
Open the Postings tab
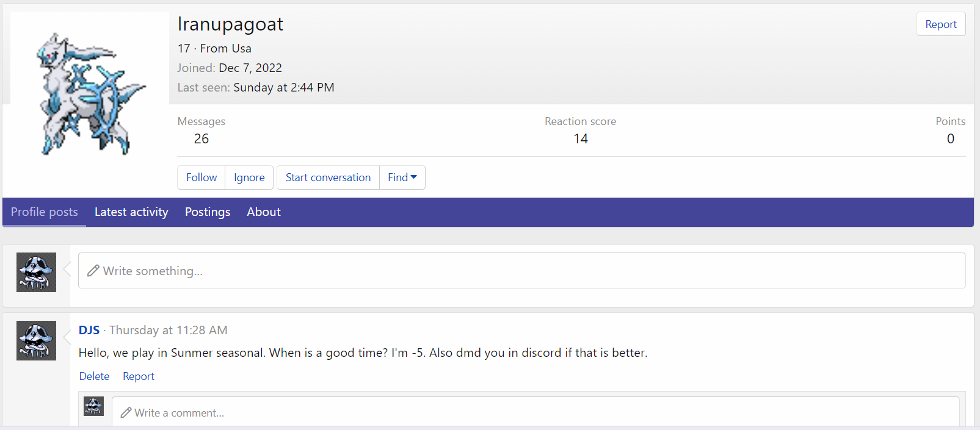208,212
